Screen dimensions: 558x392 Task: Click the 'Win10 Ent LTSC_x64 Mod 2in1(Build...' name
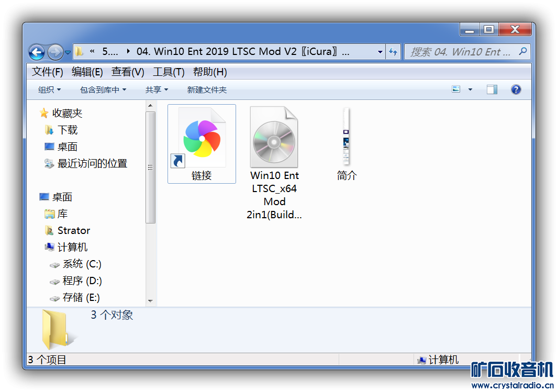click(274, 195)
